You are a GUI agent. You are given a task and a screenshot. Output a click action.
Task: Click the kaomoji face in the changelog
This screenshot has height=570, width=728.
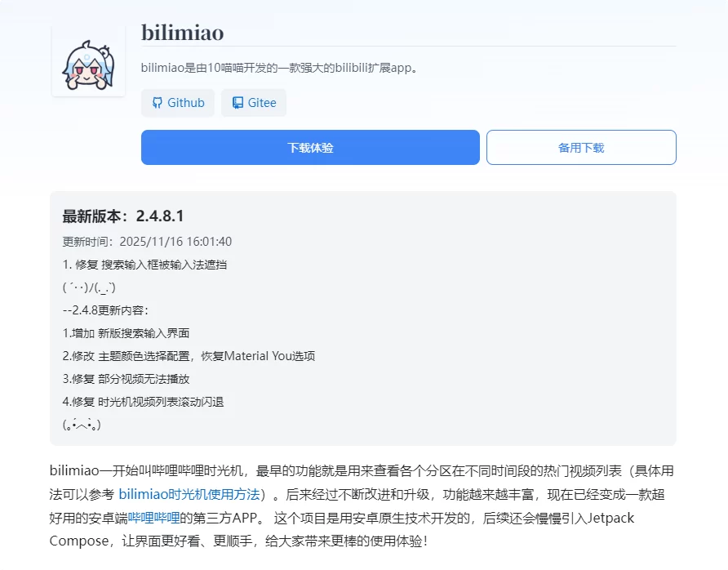click(90, 287)
